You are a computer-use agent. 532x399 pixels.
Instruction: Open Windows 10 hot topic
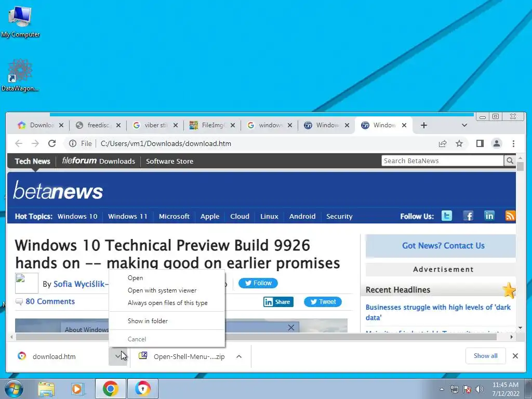point(77,216)
